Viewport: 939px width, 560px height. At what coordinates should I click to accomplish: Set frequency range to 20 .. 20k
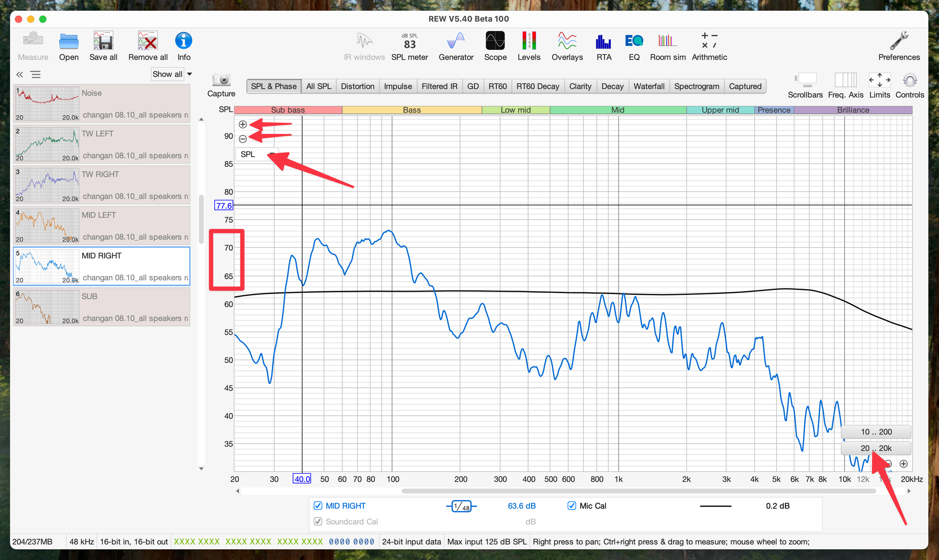(x=876, y=448)
